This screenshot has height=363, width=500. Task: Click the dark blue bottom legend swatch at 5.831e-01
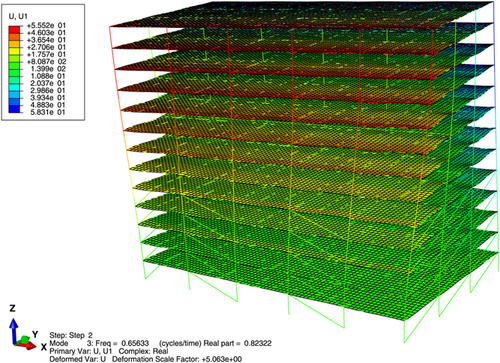[14, 109]
